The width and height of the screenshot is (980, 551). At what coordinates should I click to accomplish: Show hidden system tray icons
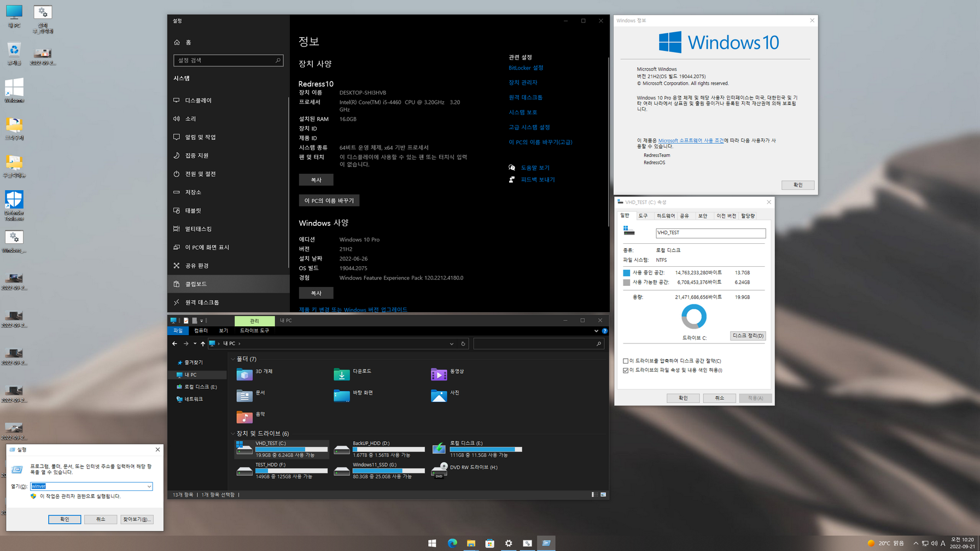[x=916, y=543]
